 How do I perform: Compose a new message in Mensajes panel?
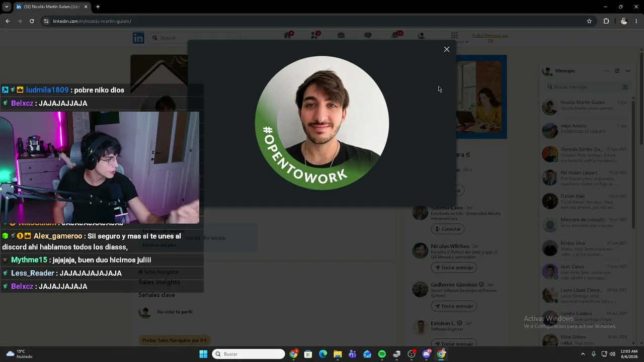pos(617,71)
